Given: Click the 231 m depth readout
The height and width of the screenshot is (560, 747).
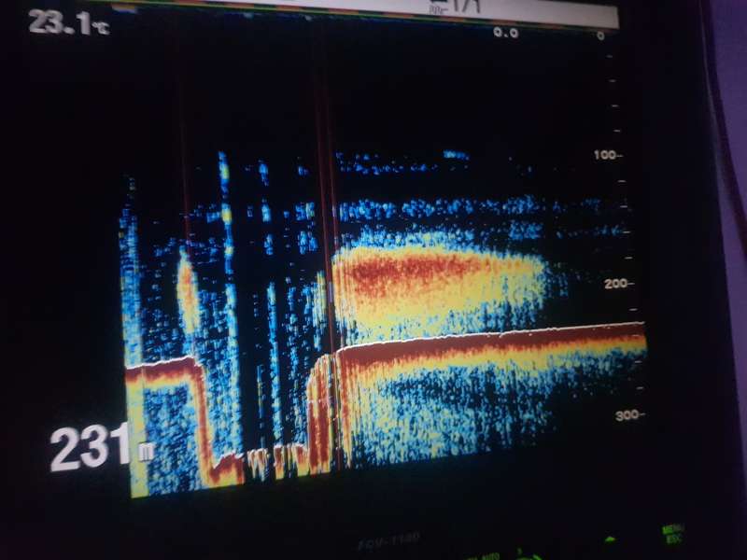Looking at the screenshot, I should [x=93, y=449].
